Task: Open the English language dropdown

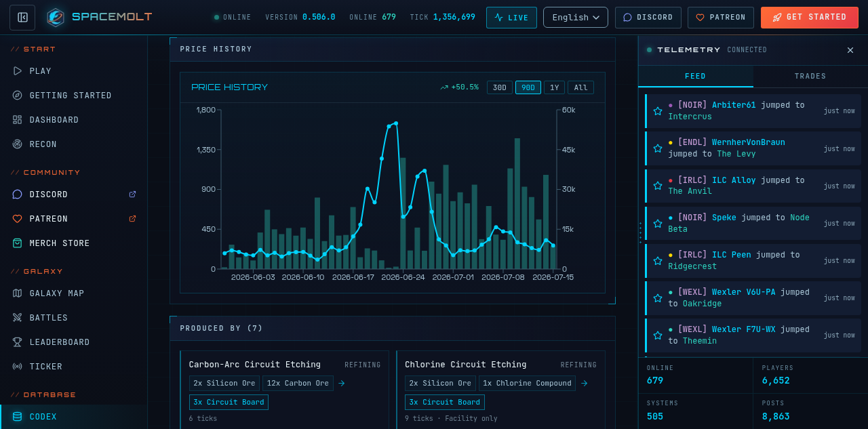Action: coord(576,18)
